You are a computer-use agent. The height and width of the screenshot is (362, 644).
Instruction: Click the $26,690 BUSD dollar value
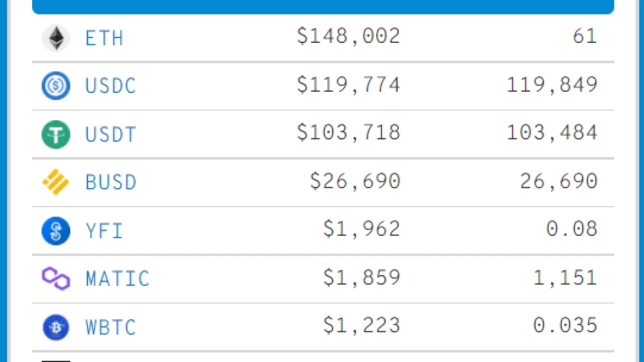pos(355,181)
